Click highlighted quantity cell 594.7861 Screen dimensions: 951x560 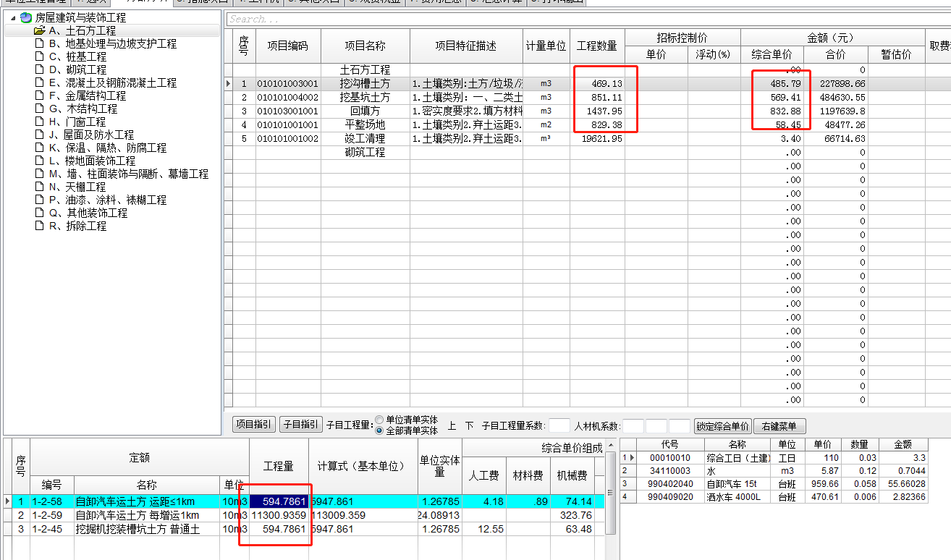279,501
